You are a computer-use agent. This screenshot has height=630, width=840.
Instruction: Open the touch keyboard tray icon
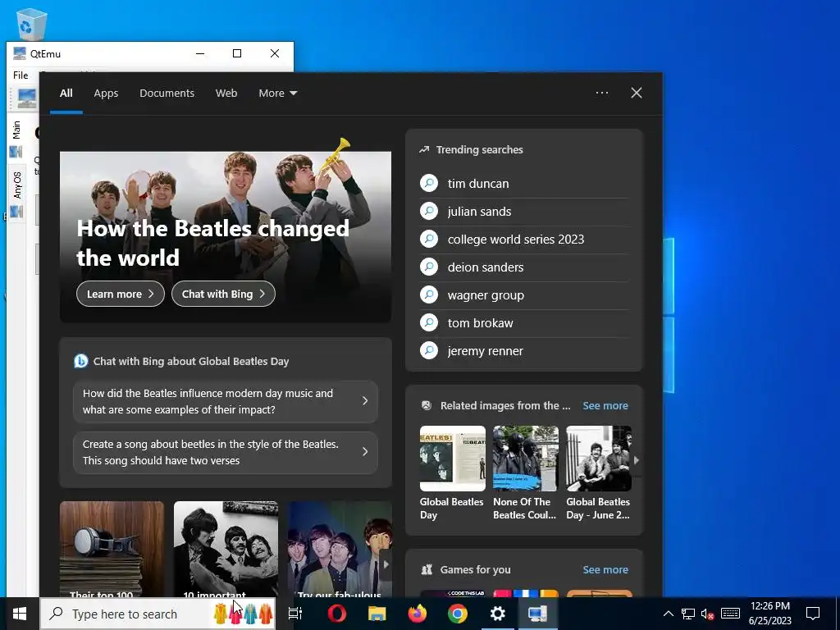click(730, 614)
